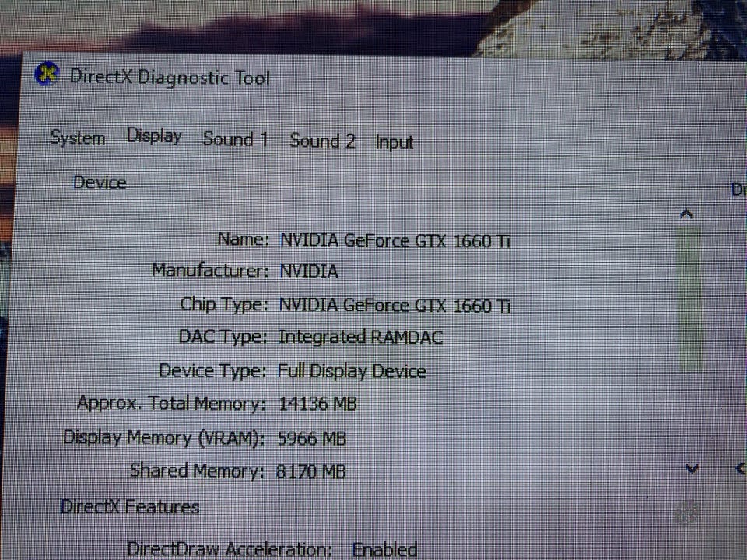Select the Name value NVIDIA GeForce GTX 1660 Ti
Image resolution: width=747 pixels, height=560 pixels.
(x=395, y=241)
